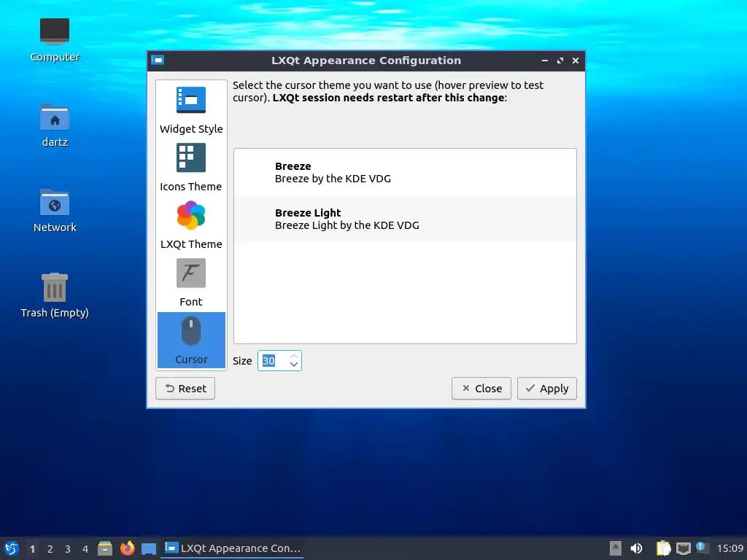Switch to workspace 1

tap(32, 549)
